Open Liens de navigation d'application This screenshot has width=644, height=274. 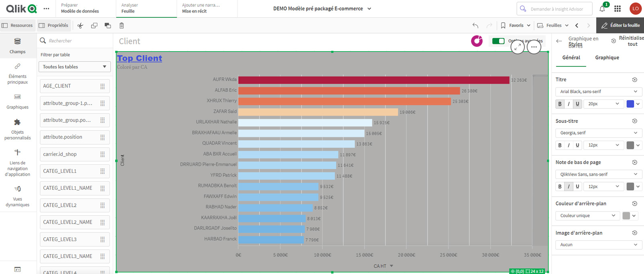click(x=17, y=163)
